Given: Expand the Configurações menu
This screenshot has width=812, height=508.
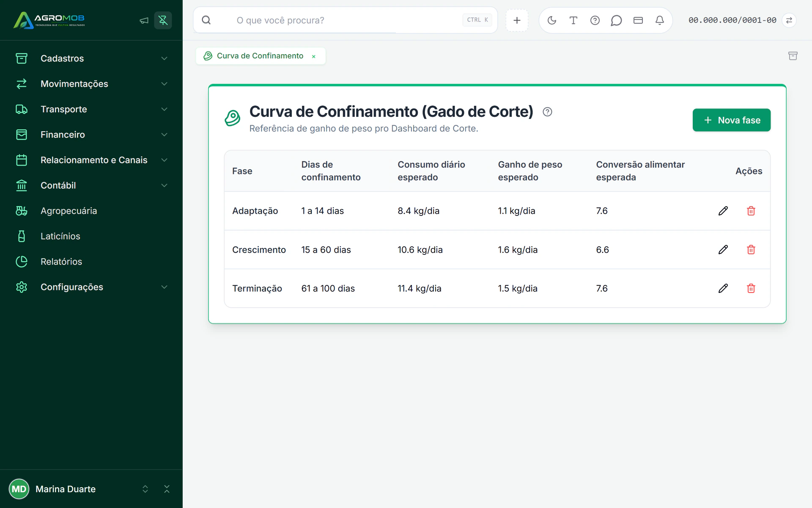Looking at the screenshot, I should [91, 287].
